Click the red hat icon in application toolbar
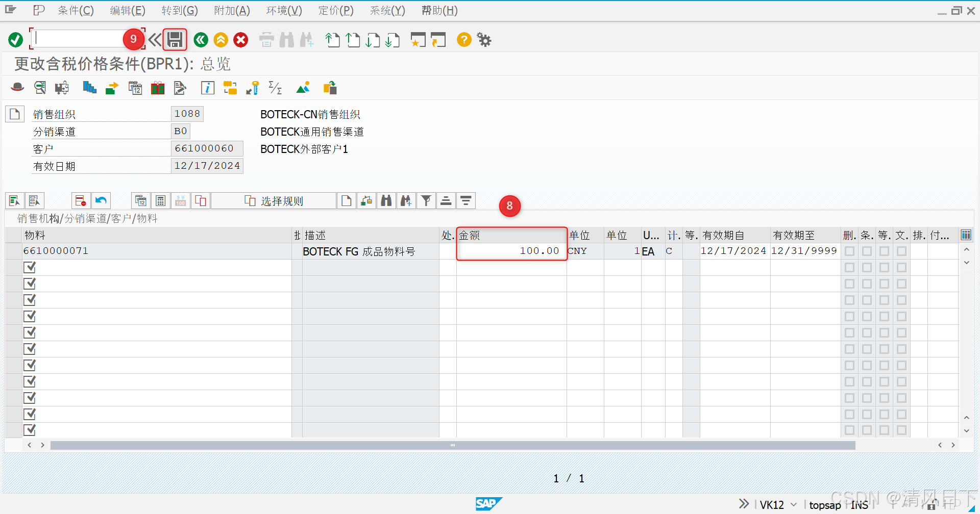980x514 pixels. (17, 88)
